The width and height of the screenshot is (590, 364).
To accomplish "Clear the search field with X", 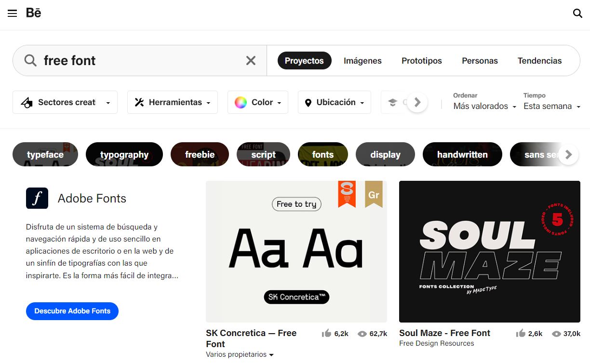I will click(251, 61).
